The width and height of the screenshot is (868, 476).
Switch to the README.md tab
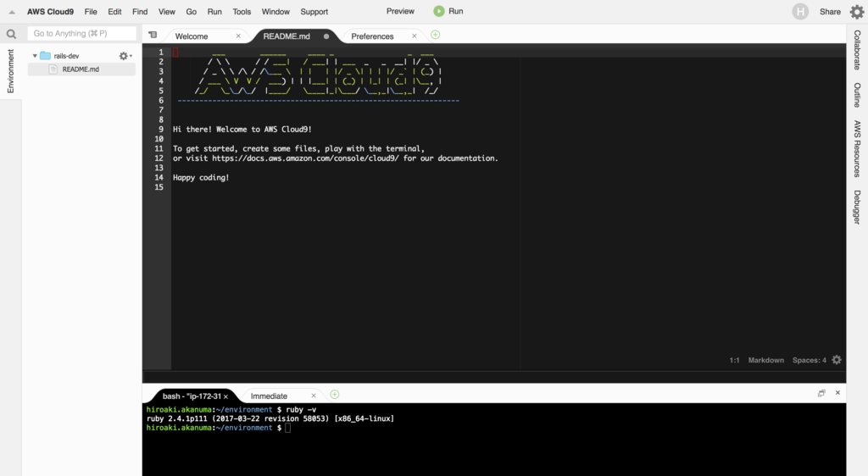287,36
